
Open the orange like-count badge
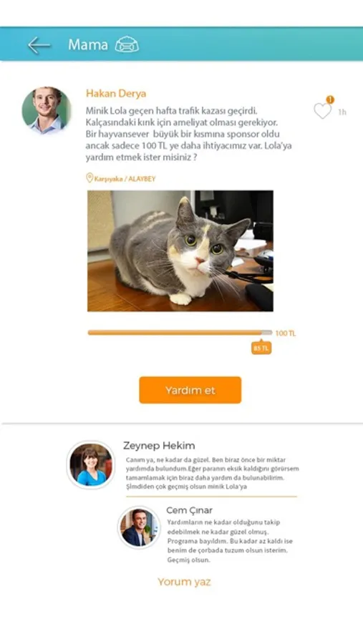(329, 99)
